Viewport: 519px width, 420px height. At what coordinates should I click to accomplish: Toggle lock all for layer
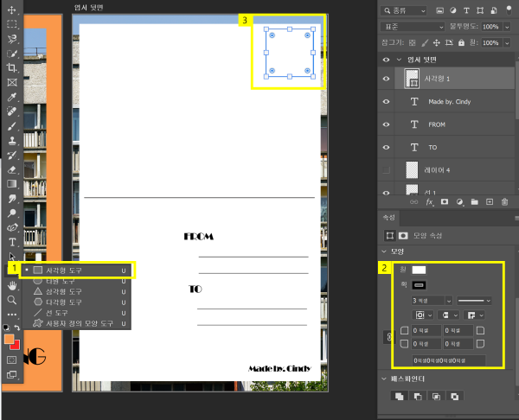461,42
